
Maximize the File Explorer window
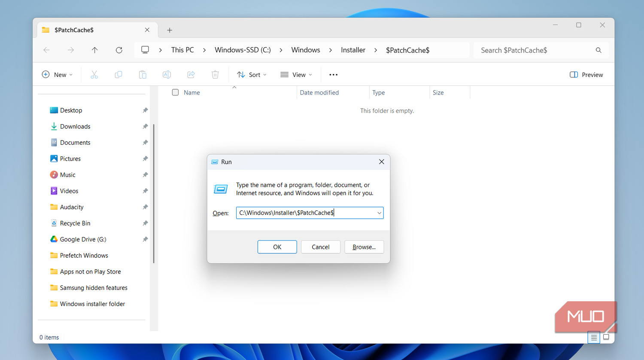[579, 25]
